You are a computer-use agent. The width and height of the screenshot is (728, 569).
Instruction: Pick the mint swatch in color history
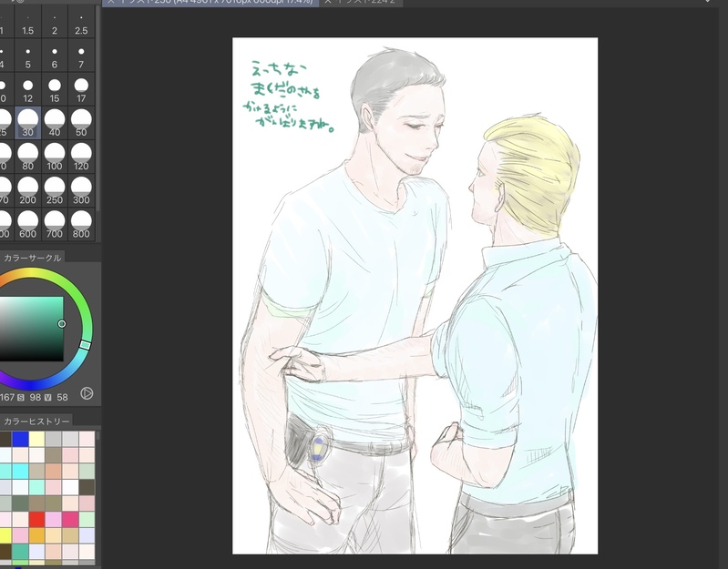coord(36,487)
